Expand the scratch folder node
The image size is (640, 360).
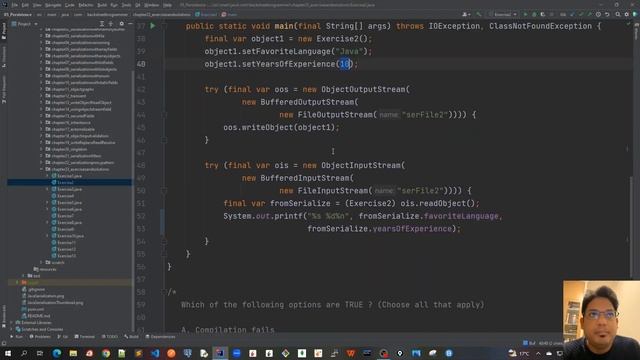coord(42,262)
